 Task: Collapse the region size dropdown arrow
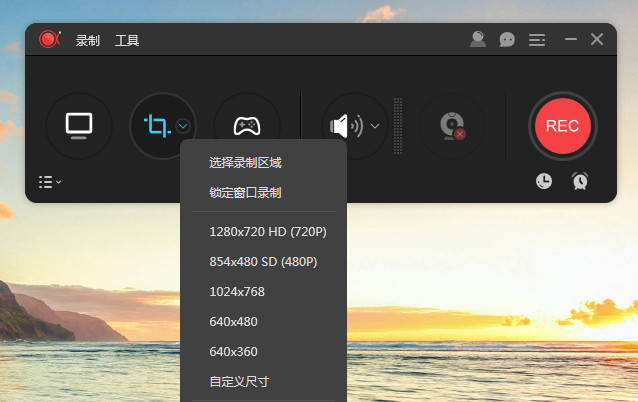tap(183, 126)
